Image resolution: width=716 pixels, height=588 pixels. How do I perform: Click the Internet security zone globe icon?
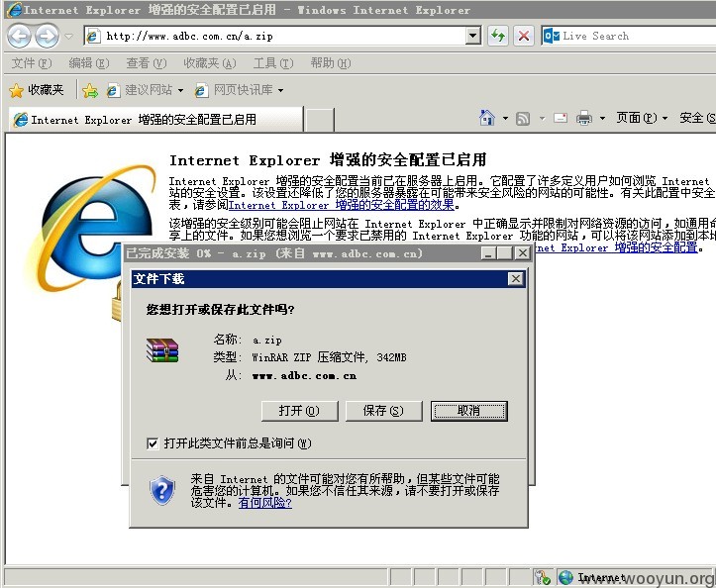pos(565,577)
